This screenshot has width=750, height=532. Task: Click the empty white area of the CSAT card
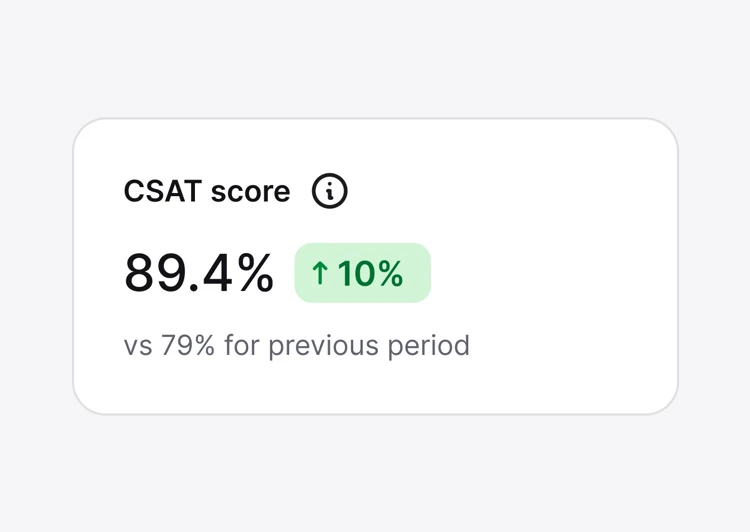[550, 268]
